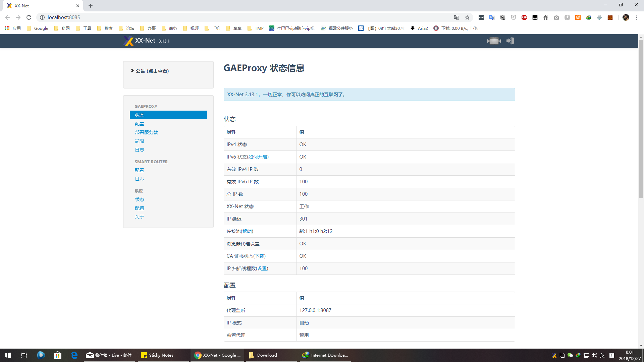Reload the localhost page
This screenshot has width=644, height=362.
[x=29, y=17]
